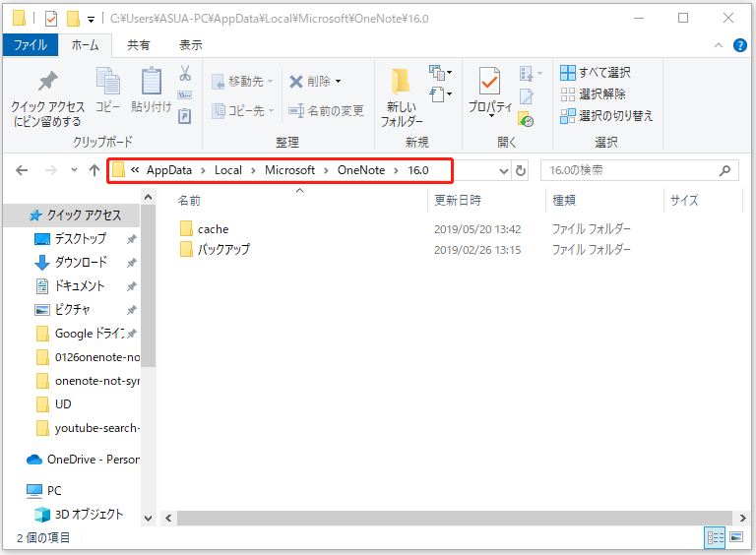Click the title bar properties icon
This screenshot has width=756, height=555.
point(51,19)
